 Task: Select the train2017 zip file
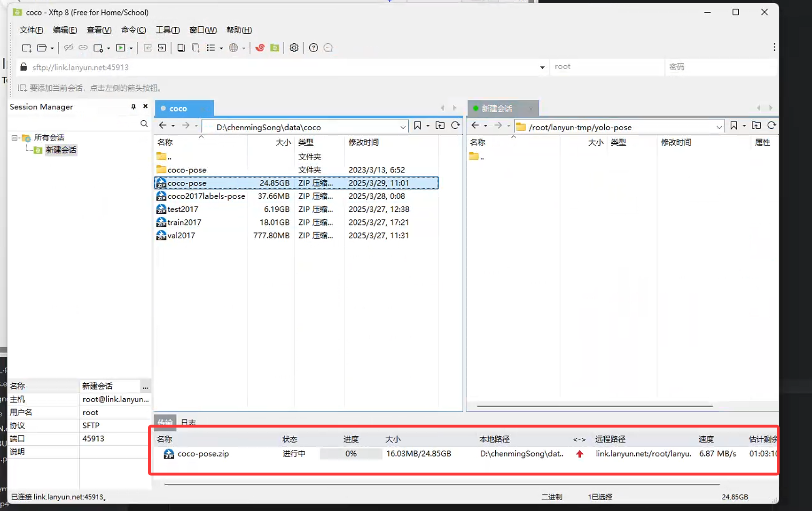coord(297,222)
